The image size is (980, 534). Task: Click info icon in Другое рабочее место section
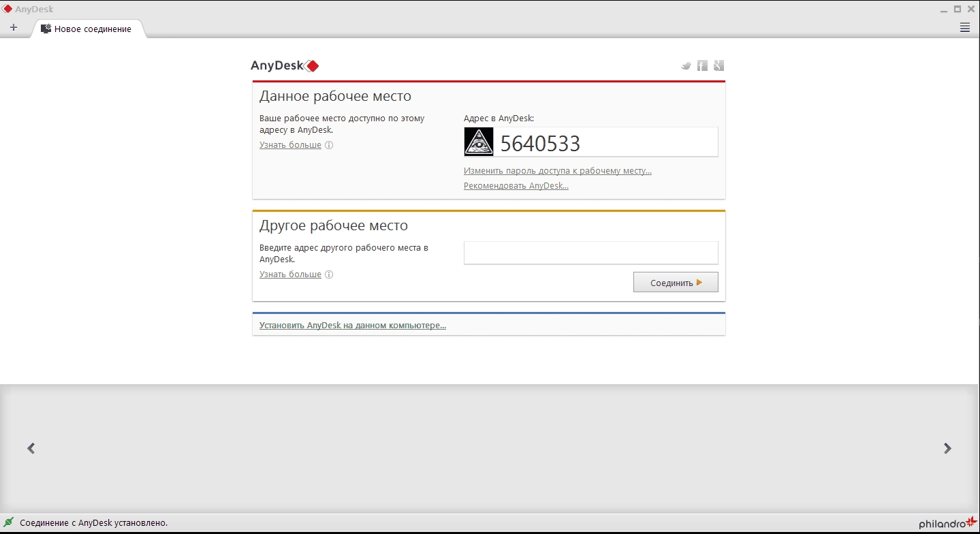[x=329, y=274]
